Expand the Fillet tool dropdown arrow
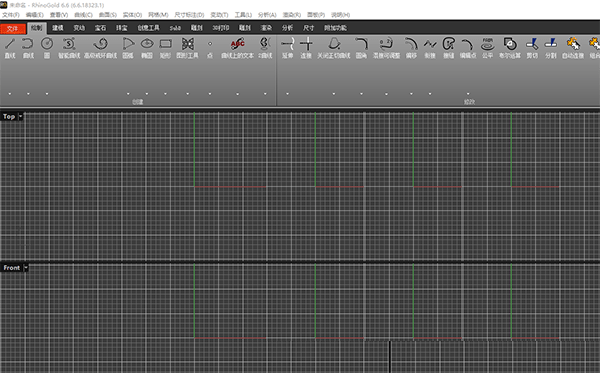 tap(361, 94)
